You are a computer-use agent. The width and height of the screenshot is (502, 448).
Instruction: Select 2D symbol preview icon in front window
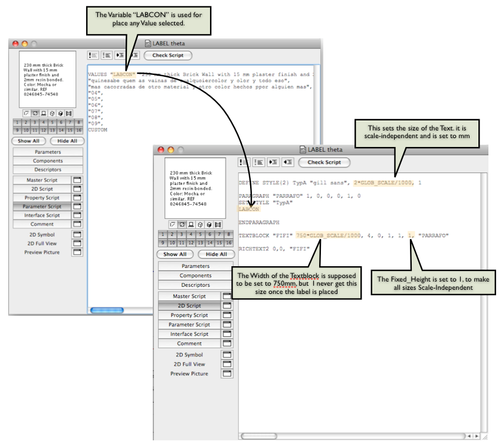tap(173, 225)
